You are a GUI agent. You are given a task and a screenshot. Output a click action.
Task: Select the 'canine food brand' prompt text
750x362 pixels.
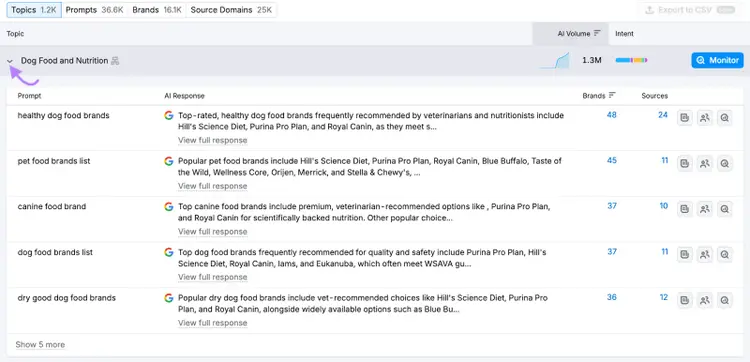(x=52, y=207)
